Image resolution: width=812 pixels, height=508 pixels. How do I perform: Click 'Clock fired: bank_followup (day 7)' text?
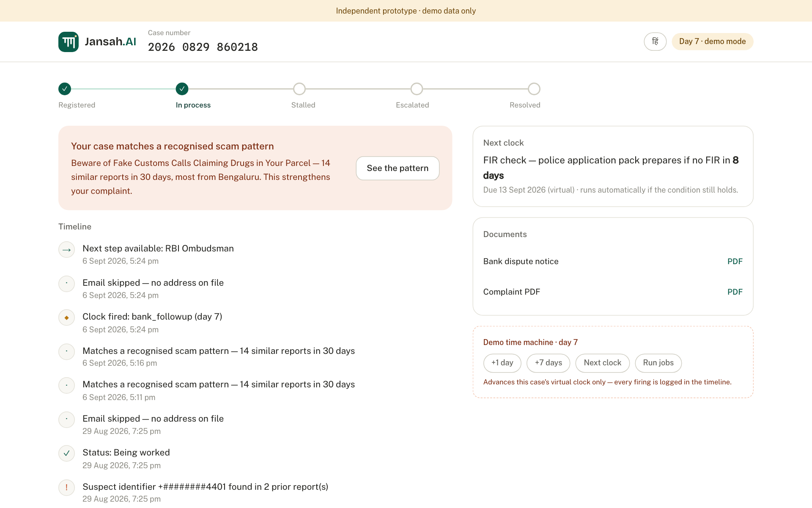152,317
